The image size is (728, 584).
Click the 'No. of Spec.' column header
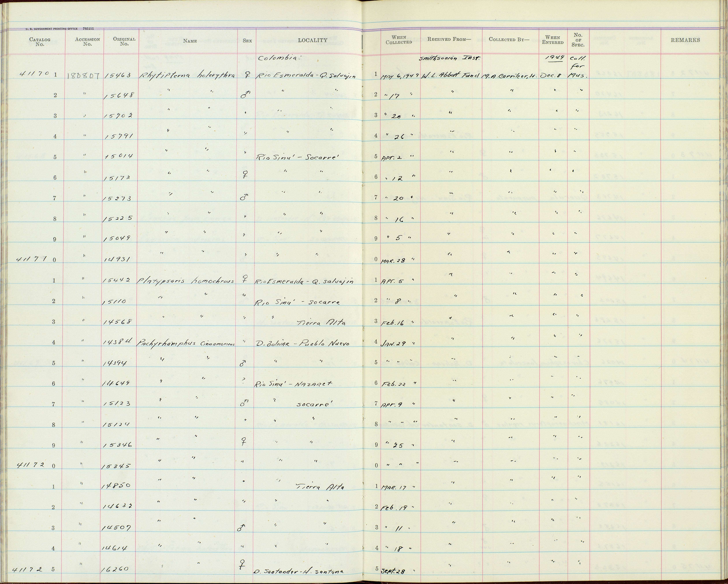578,40
